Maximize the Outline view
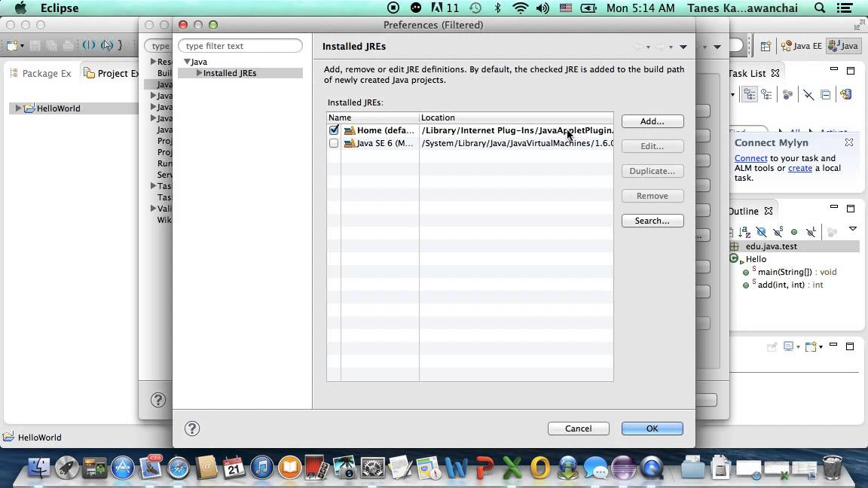This screenshot has height=488, width=868. pyautogui.click(x=851, y=209)
